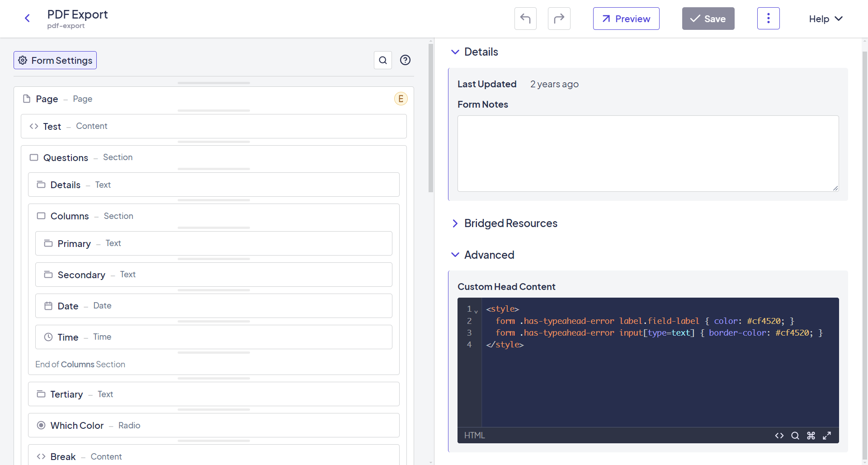Click into the Form Notes text area
Screen dimensions: 868x465
[648, 153]
